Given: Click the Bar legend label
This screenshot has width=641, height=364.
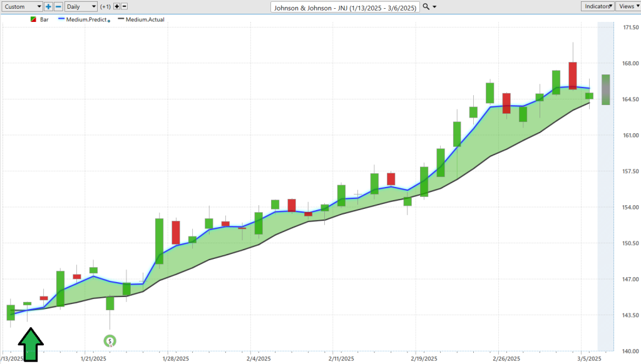Looking at the screenshot, I should pos(44,19).
